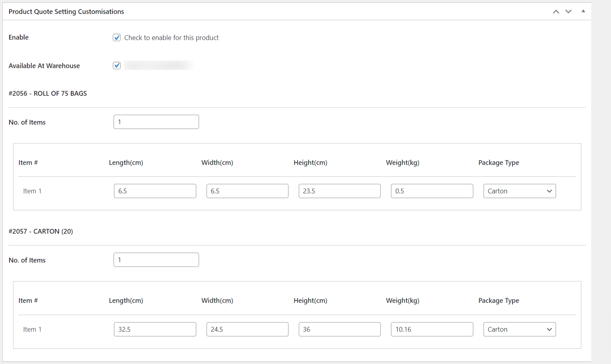Screen dimensions: 611x364
Task: Focus Width field showing 24.5
Action: click(x=247, y=329)
